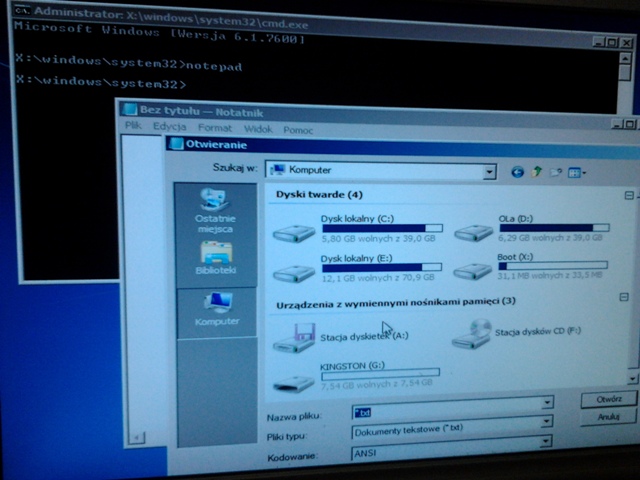Click Urządzenia z wymiennymi nośnikami pamięci header
The image size is (640, 480).
(x=396, y=303)
